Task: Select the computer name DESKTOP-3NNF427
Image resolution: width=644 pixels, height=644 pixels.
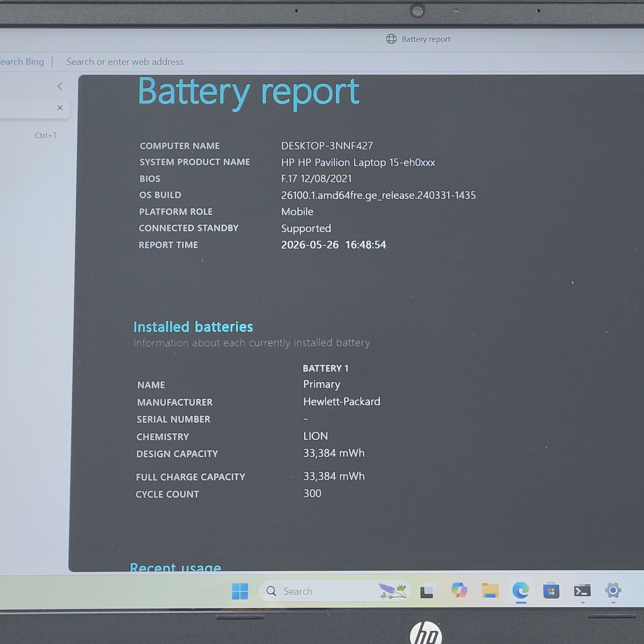Action: pyautogui.click(x=327, y=146)
